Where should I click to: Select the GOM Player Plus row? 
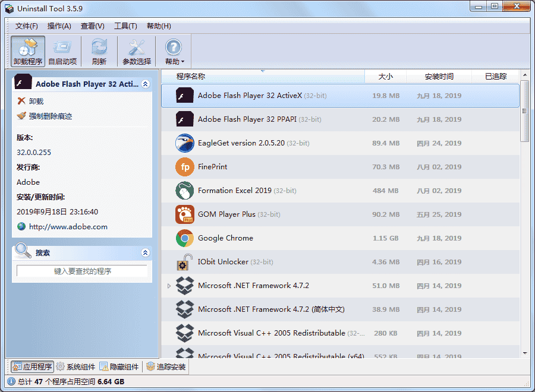tap(340, 214)
